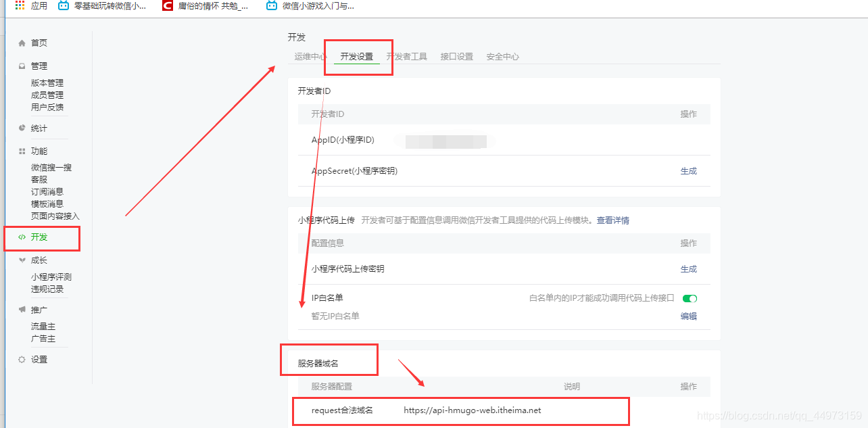Viewport: 868px width, 428px height.
Task: Click the 功能 grid icon
Action: pos(22,151)
